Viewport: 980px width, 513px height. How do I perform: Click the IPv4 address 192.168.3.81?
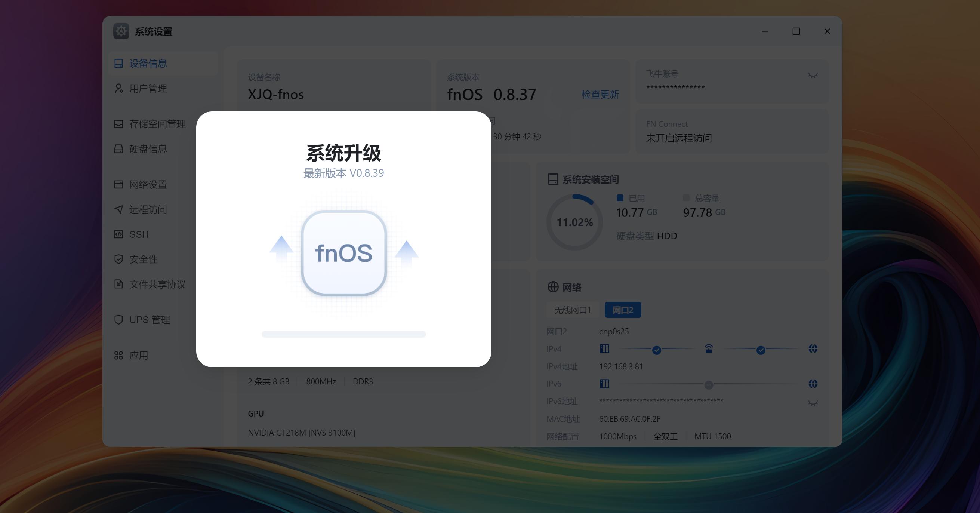point(621,366)
